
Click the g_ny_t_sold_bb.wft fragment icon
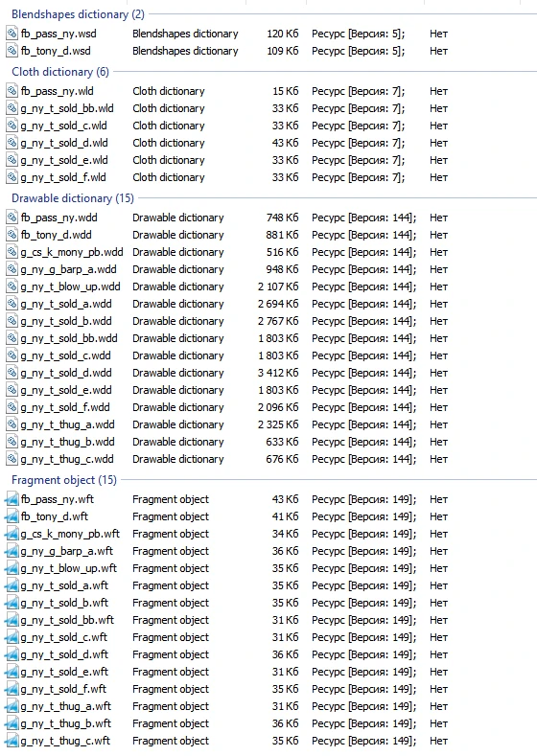tap(12, 620)
